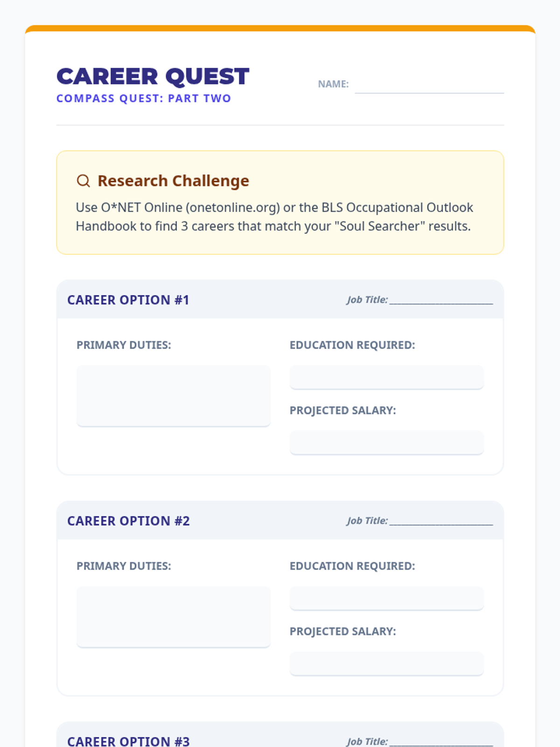Click the Career Quest main title
This screenshot has width=560, height=747.
[x=153, y=77]
